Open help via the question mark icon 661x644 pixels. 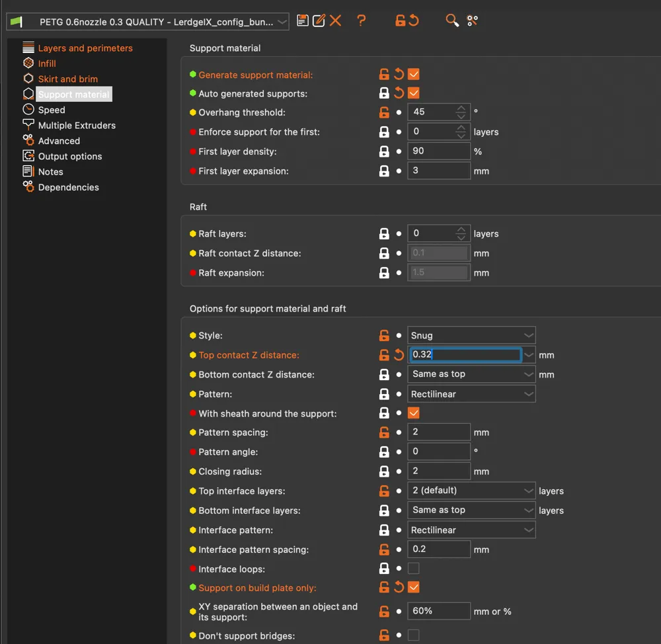pos(362,20)
